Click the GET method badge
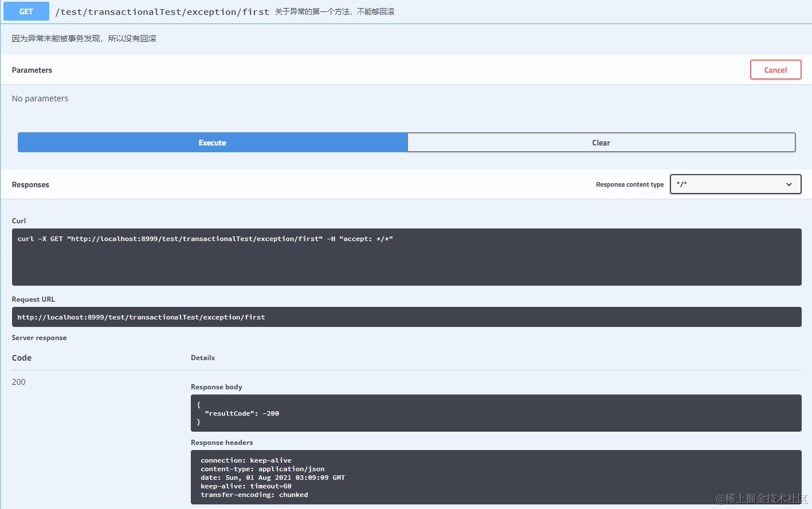 (x=26, y=11)
